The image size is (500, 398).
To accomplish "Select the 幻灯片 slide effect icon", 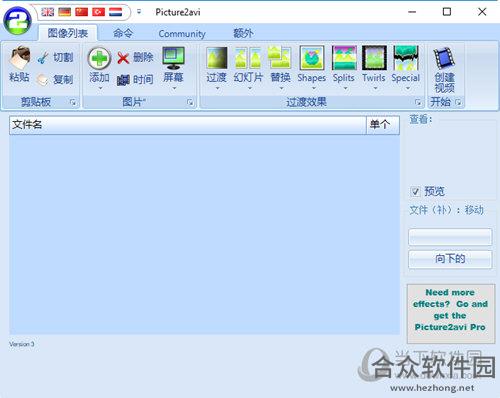I will [248, 58].
